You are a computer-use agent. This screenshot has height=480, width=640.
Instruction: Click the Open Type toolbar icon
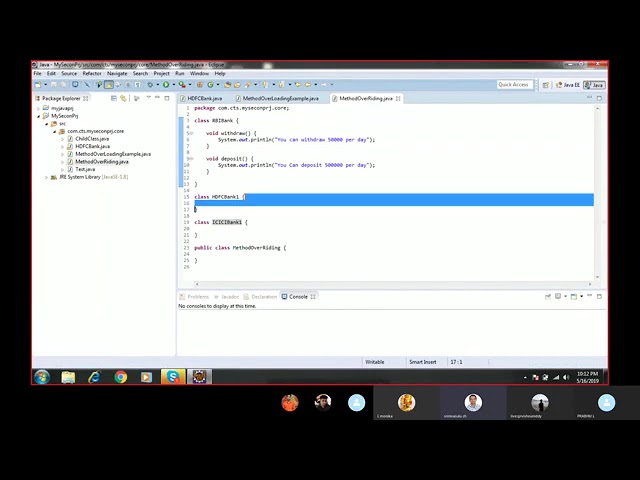coord(227,84)
